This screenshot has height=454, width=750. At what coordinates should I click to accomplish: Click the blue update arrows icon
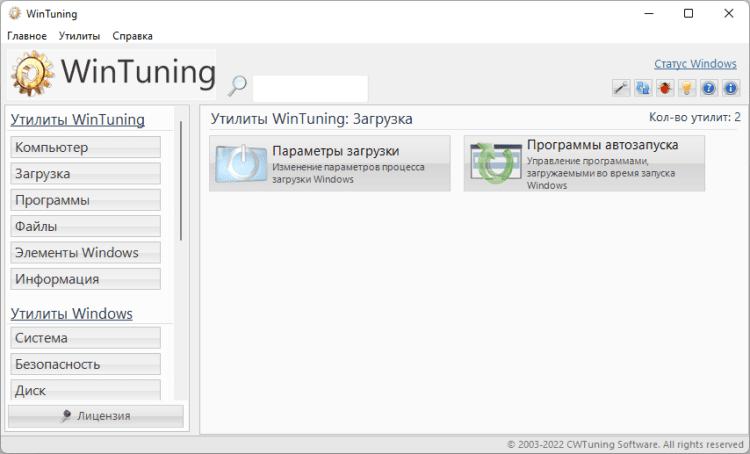coord(643,88)
